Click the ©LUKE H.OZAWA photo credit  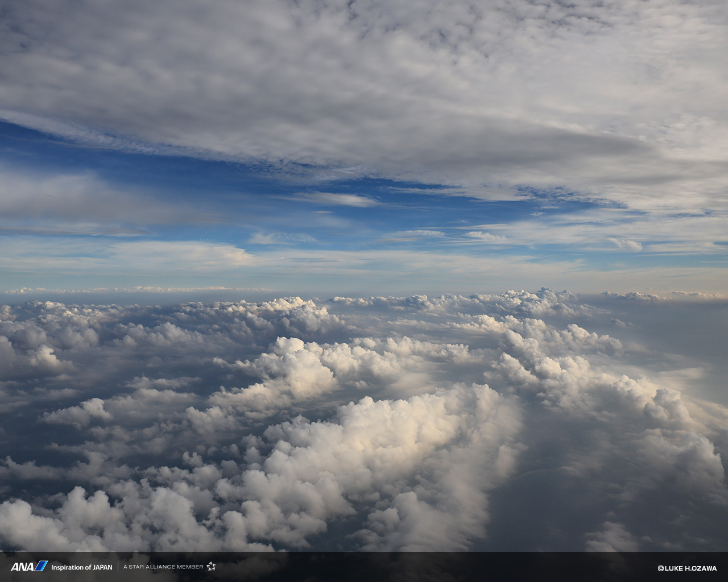687,568
